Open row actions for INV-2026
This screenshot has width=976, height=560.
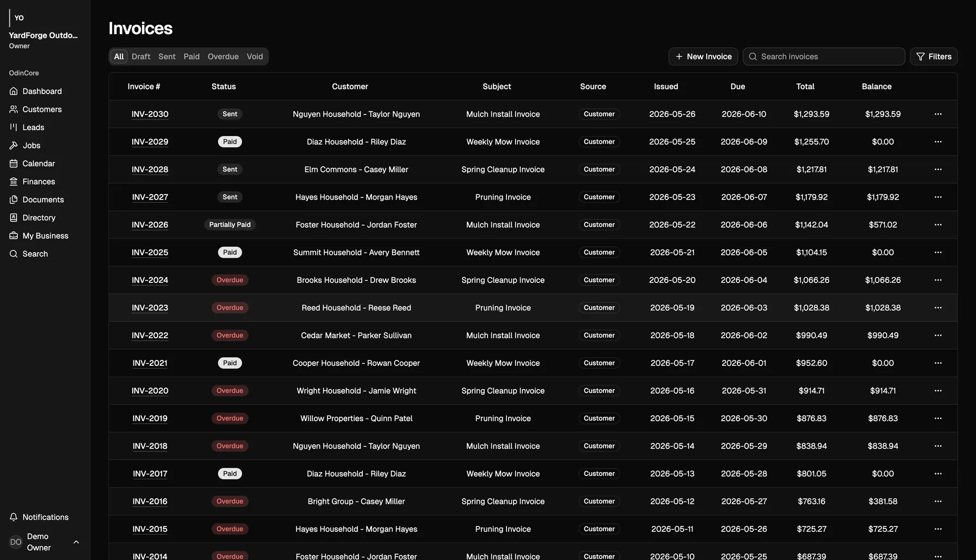938,224
